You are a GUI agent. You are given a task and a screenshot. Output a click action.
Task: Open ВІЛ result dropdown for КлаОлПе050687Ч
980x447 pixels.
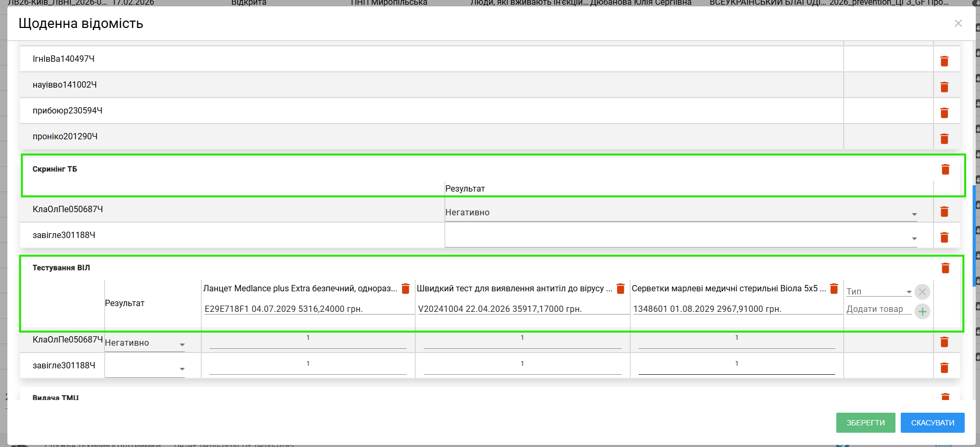point(145,343)
